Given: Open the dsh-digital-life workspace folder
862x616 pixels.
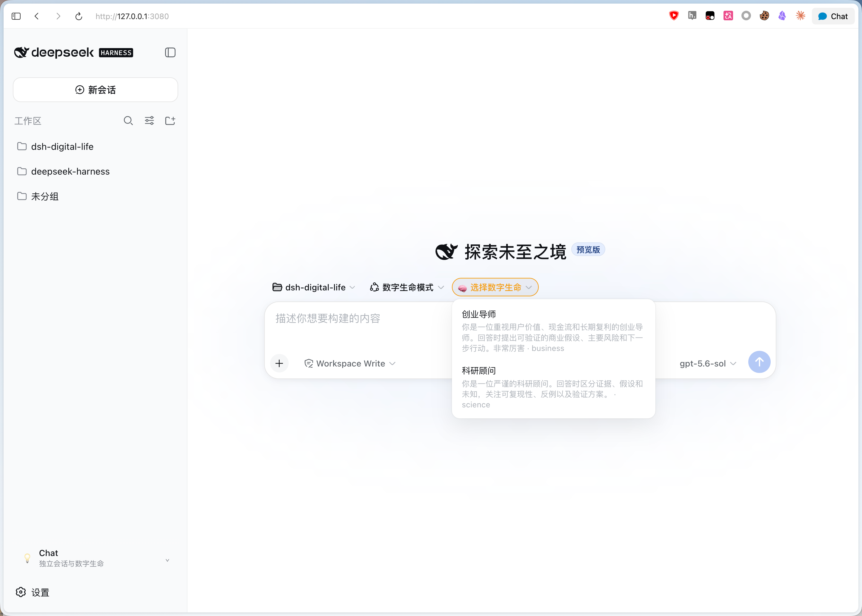Looking at the screenshot, I should click(x=96, y=147).
